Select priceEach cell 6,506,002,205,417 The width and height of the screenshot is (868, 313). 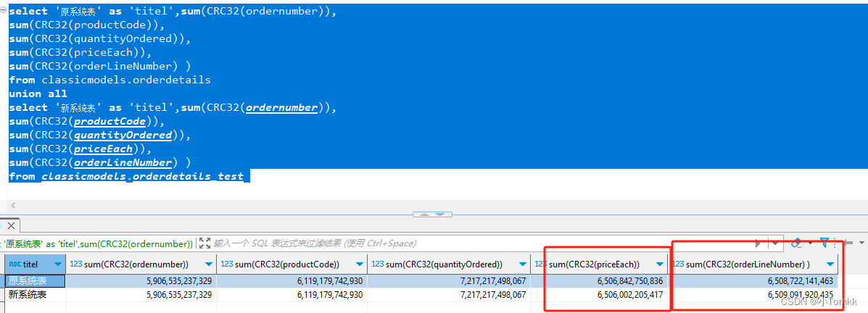pos(599,295)
